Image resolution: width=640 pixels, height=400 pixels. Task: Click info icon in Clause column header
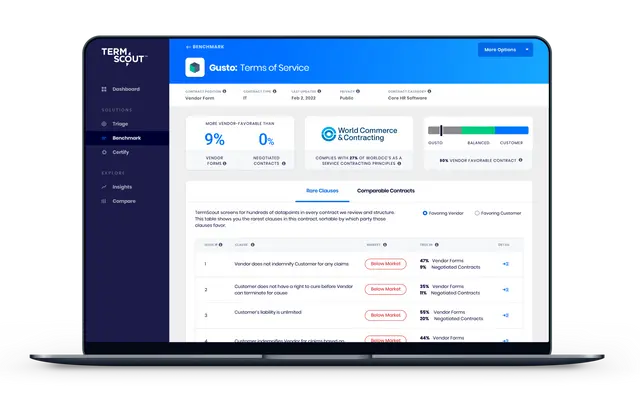point(253,245)
